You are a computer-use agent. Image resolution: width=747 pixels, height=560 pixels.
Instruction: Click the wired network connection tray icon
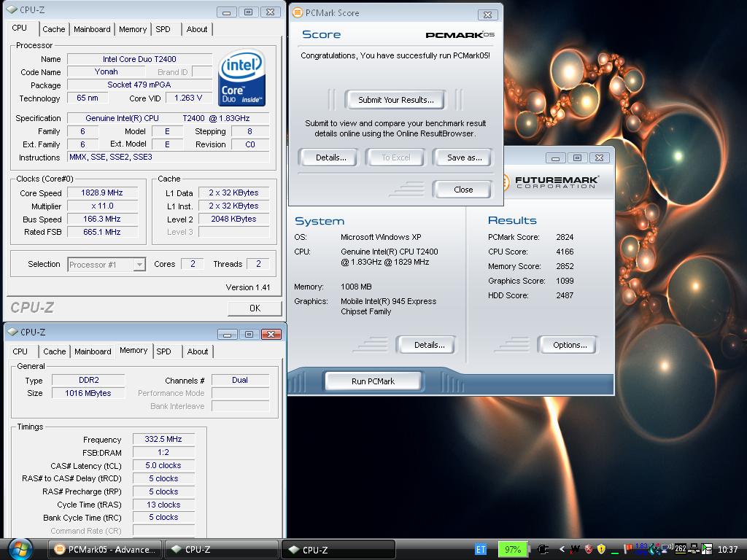tap(694, 549)
